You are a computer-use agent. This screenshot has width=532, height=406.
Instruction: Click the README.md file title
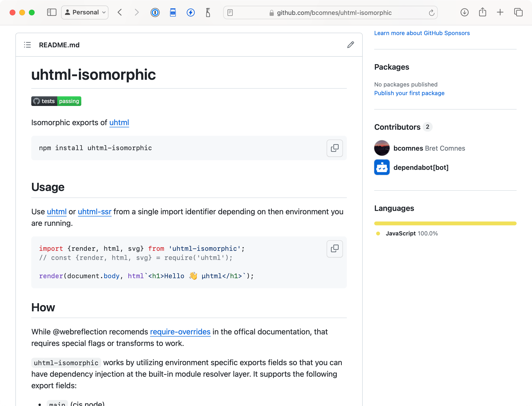59,45
